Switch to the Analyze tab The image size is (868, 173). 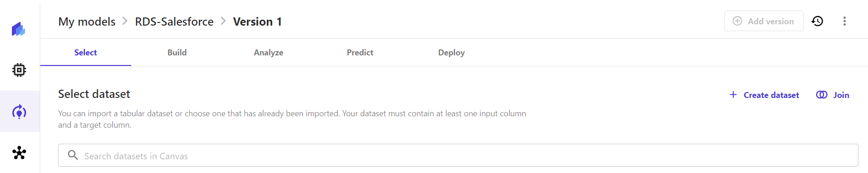coord(268,52)
